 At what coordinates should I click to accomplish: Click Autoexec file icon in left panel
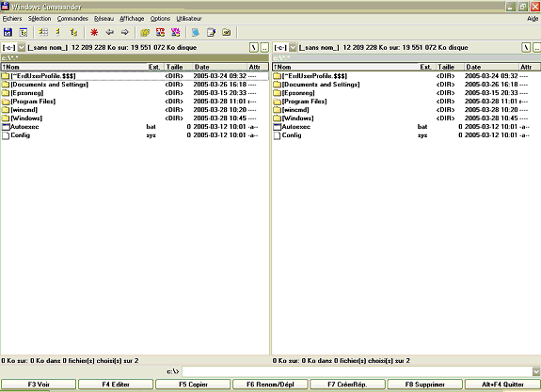pyautogui.click(x=6, y=127)
